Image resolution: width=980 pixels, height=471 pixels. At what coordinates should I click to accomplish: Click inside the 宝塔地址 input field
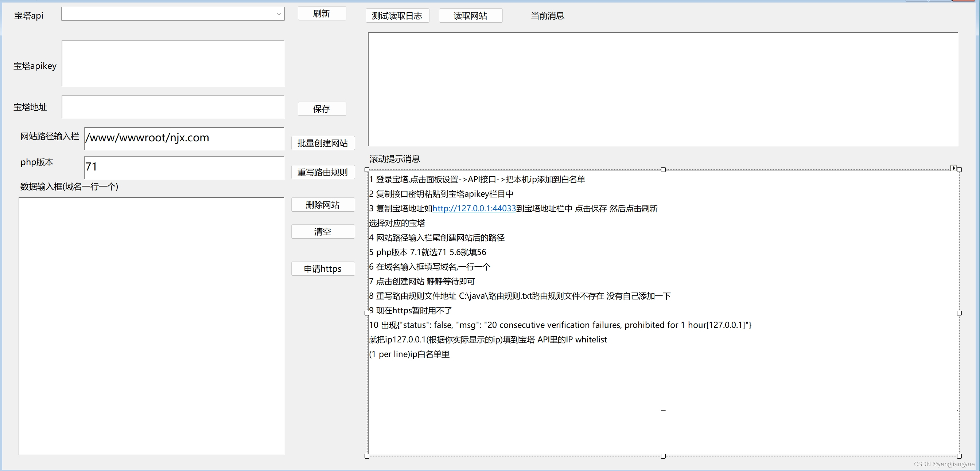(x=173, y=107)
